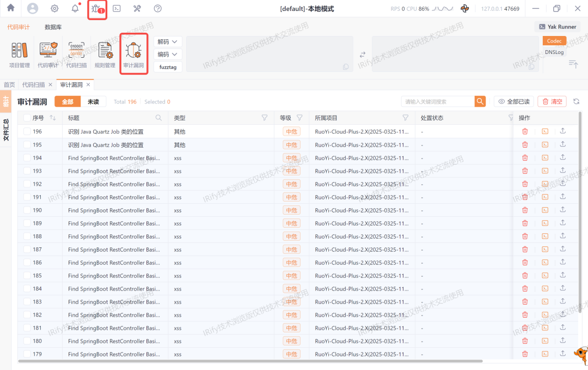Viewport: 588px width, 370px height.
Task: Switch to 数据库 top menu
Action: pos(53,27)
